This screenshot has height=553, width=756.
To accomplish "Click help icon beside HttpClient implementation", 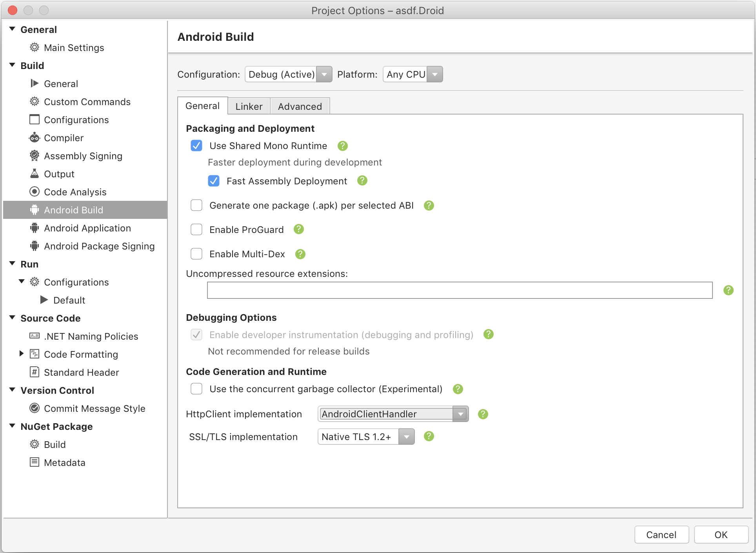I will [x=483, y=414].
